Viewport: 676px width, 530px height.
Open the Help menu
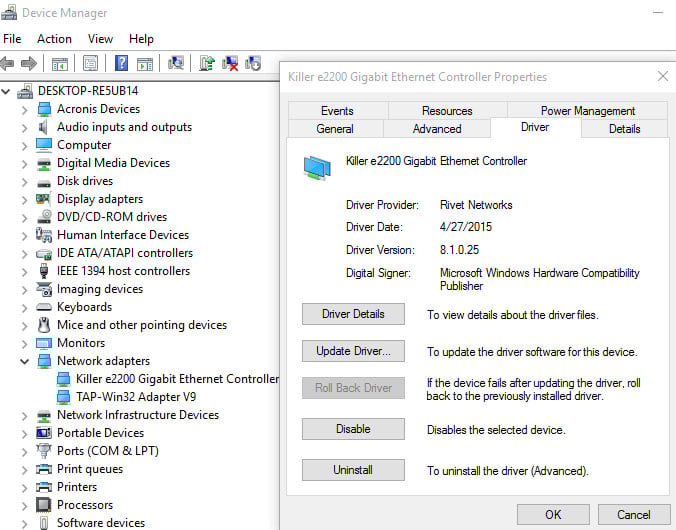coord(141,39)
